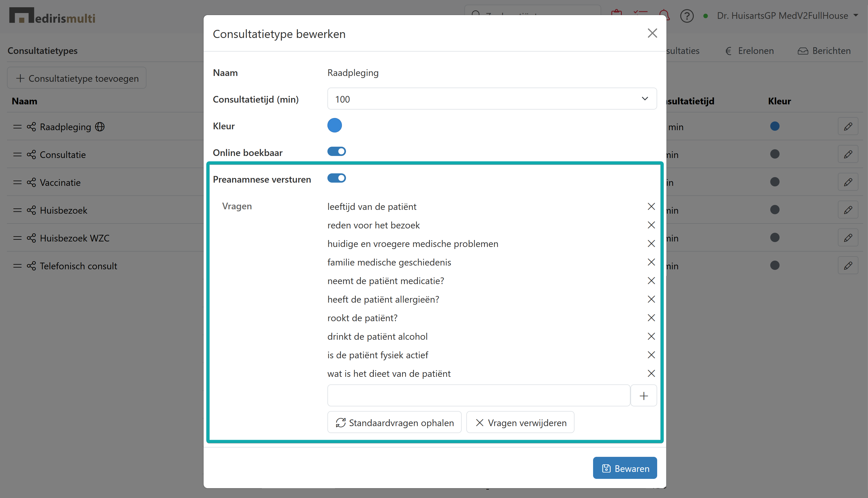Delete the 'rookt de patiënt?' question

[651, 318]
